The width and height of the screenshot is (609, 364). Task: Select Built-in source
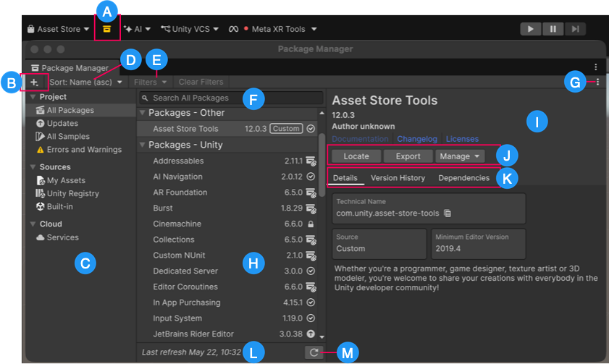point(80,207)
